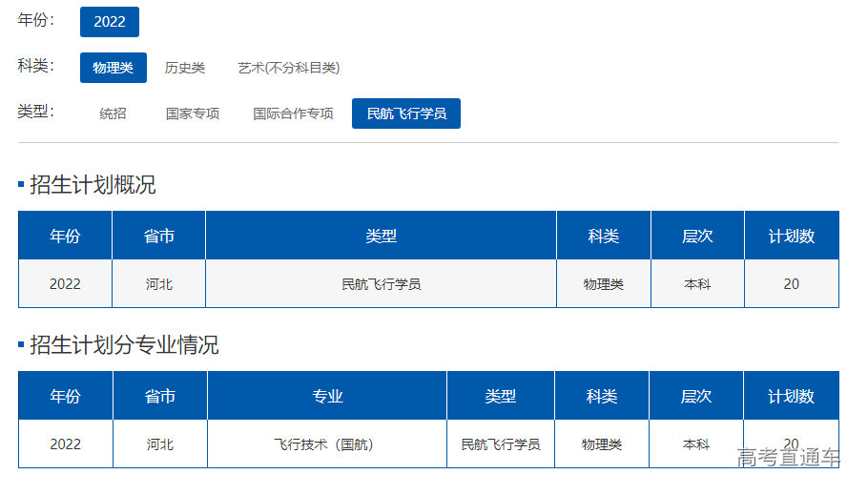Click the 国家专项 type filter
868x495 pixels.
pyautogui.click(x=193, y=113)
